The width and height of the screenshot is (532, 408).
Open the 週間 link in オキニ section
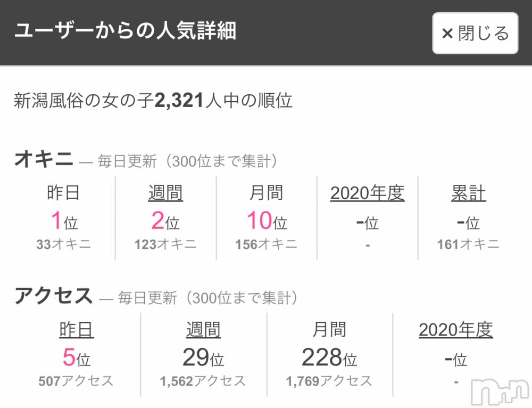[x=165, y=193]
